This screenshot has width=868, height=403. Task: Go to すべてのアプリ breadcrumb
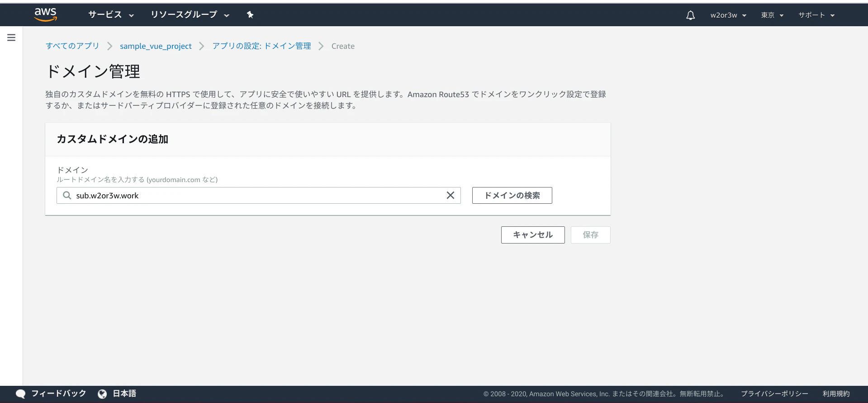(72, 46)
